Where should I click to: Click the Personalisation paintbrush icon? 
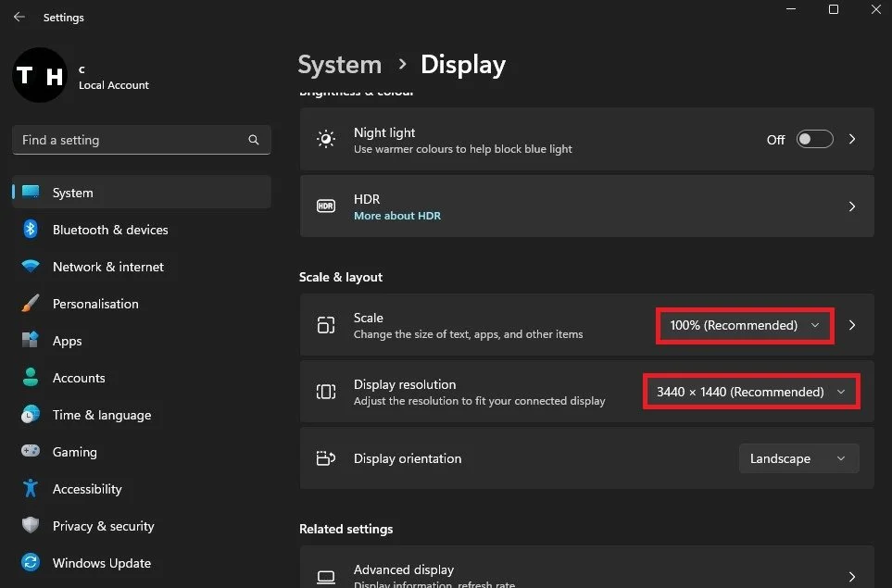31,303
